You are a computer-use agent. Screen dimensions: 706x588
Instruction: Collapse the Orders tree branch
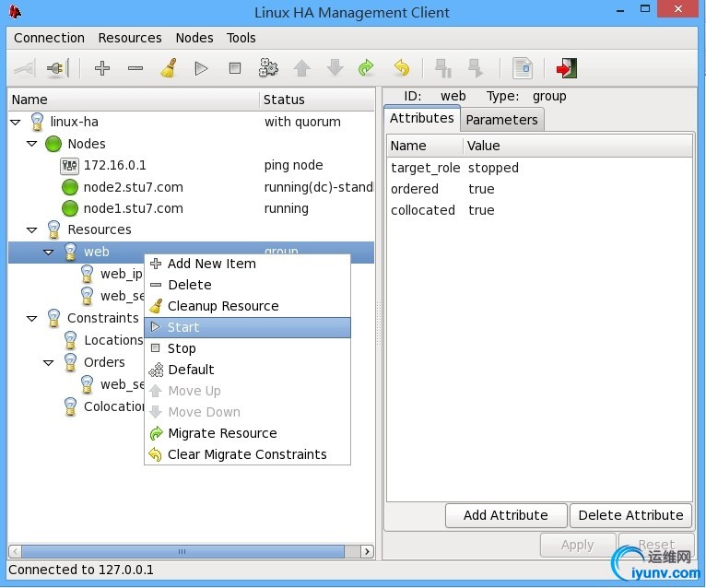tap(49, 362)
